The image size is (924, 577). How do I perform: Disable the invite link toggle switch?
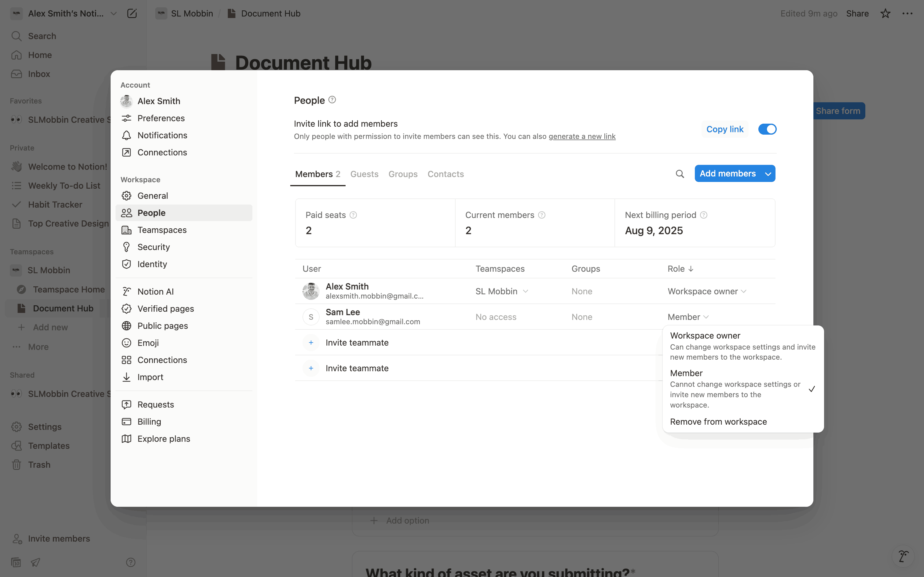[767, 129]
